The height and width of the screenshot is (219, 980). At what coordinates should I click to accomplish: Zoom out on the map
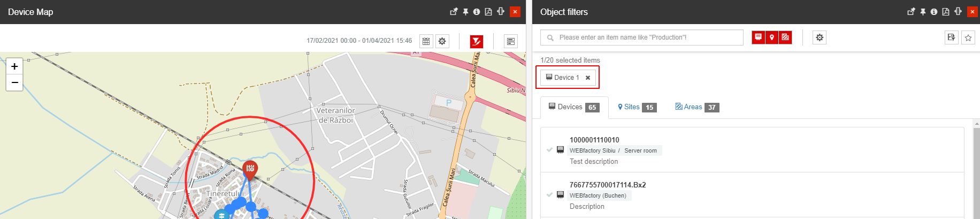pyautogui.click(x=14, y=82)
